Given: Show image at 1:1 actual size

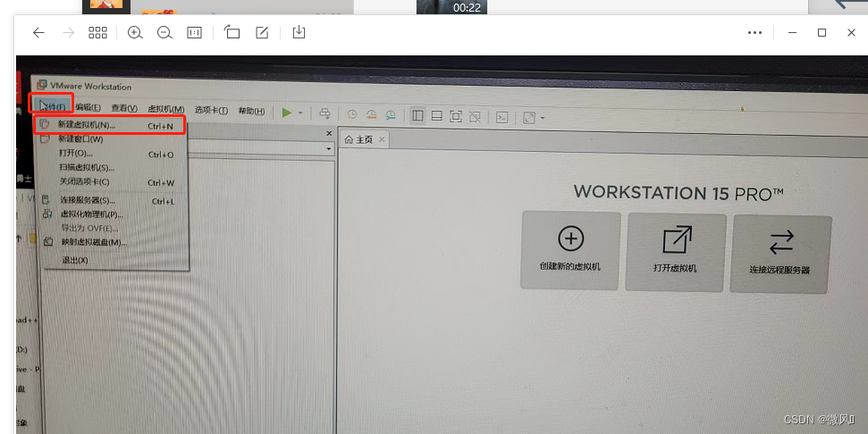Looking at the screenshot, I should coord(194,33).
